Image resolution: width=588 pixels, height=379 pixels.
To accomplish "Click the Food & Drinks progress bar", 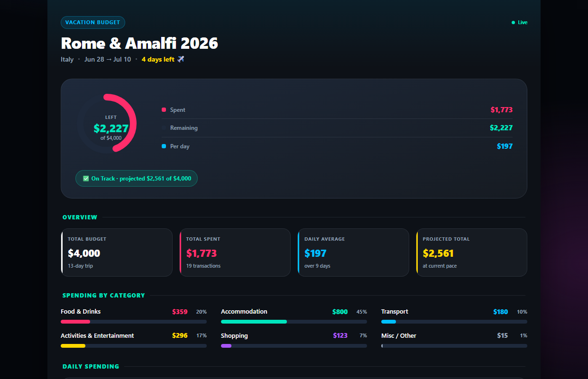I will pos(134,322).
